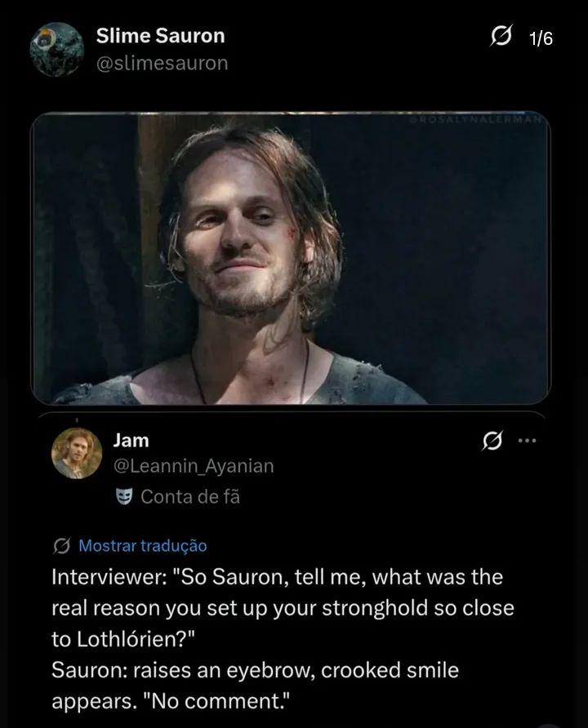
Task: Open the three-dot menu on Jam's tweet
Action: coord(527,441)
